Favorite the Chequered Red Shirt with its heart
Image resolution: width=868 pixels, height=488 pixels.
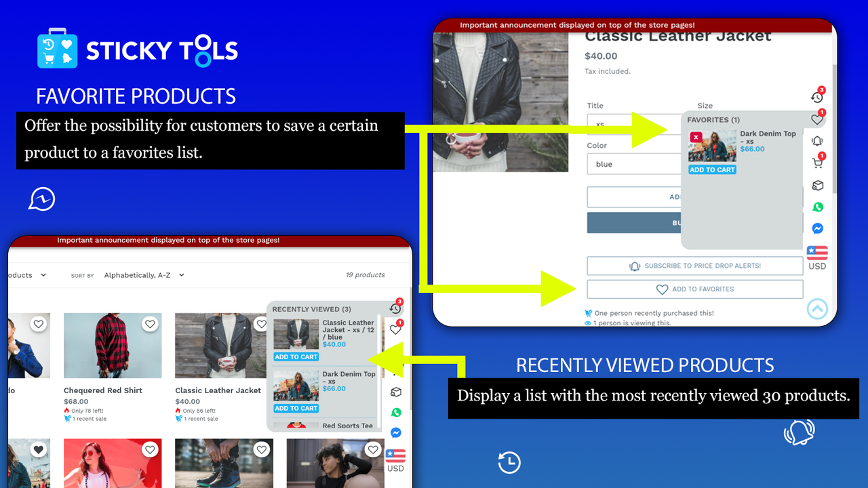point(150,325)
